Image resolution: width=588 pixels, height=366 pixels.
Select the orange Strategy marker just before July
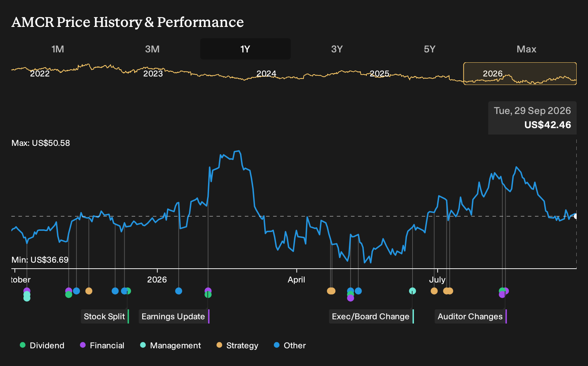434,291
